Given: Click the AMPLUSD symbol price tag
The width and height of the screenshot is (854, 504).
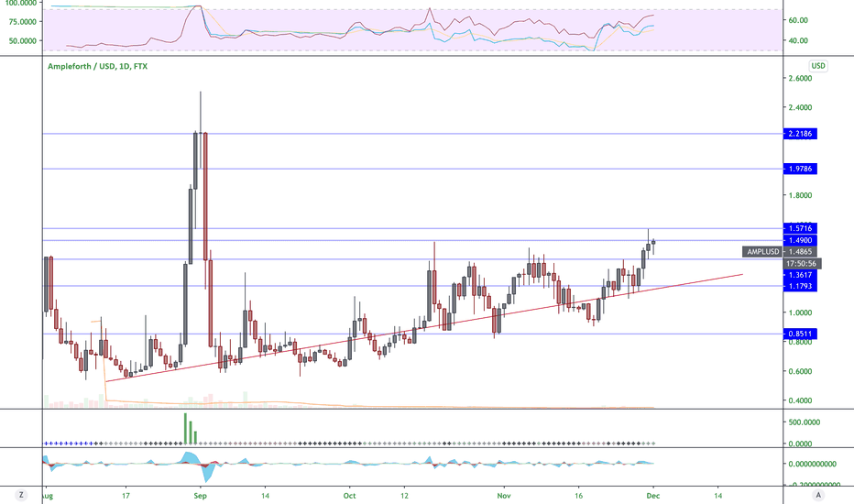Looking at the screenshot, I should tap(762, 252).
